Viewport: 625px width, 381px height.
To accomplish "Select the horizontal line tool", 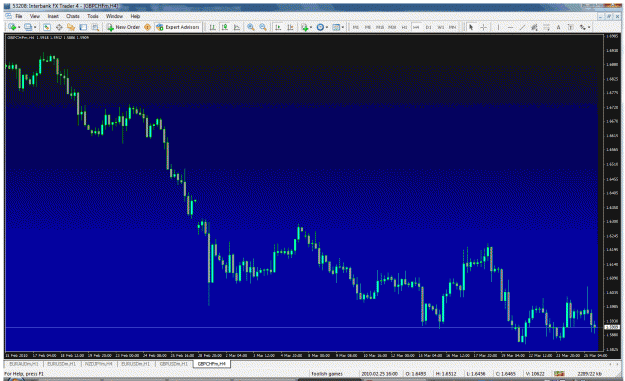I will point(510,27).
